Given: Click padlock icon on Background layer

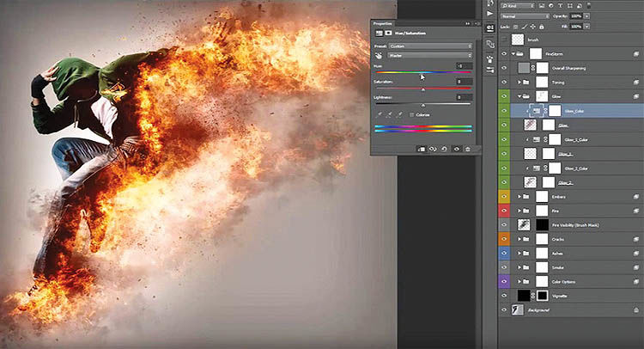Looking at the screenshot, I should 635,310.
